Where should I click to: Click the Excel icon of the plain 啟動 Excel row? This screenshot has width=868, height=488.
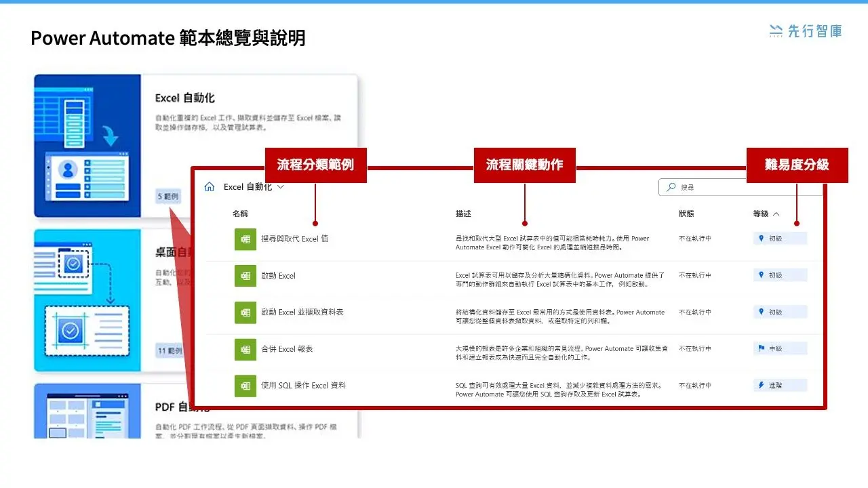point(245,276)
